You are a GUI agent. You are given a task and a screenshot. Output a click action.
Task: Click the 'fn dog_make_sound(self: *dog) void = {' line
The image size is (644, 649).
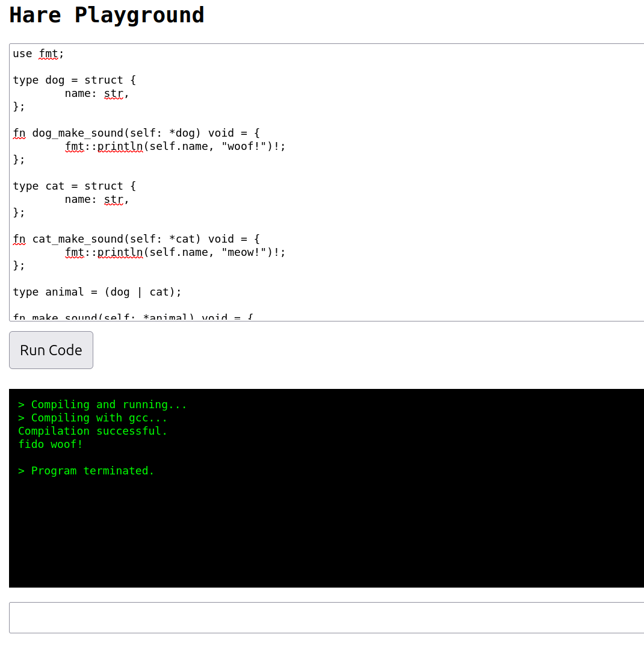click(x=136, y=133)
